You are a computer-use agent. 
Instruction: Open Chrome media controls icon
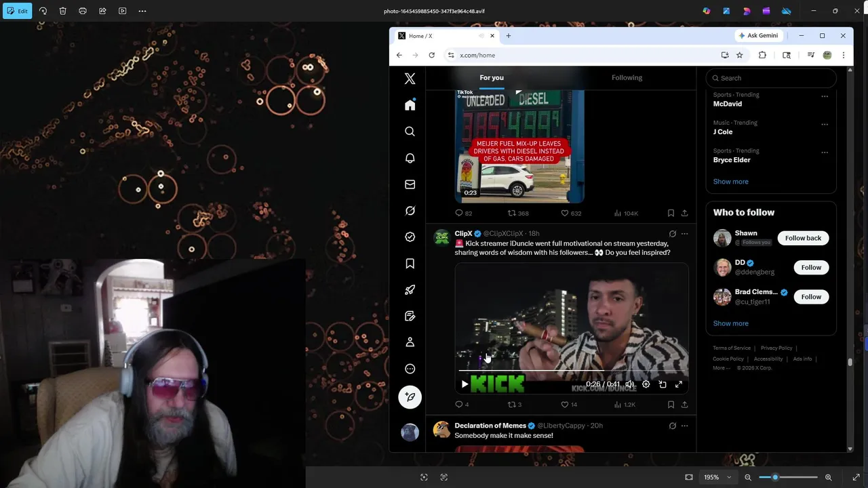point(810,55)
